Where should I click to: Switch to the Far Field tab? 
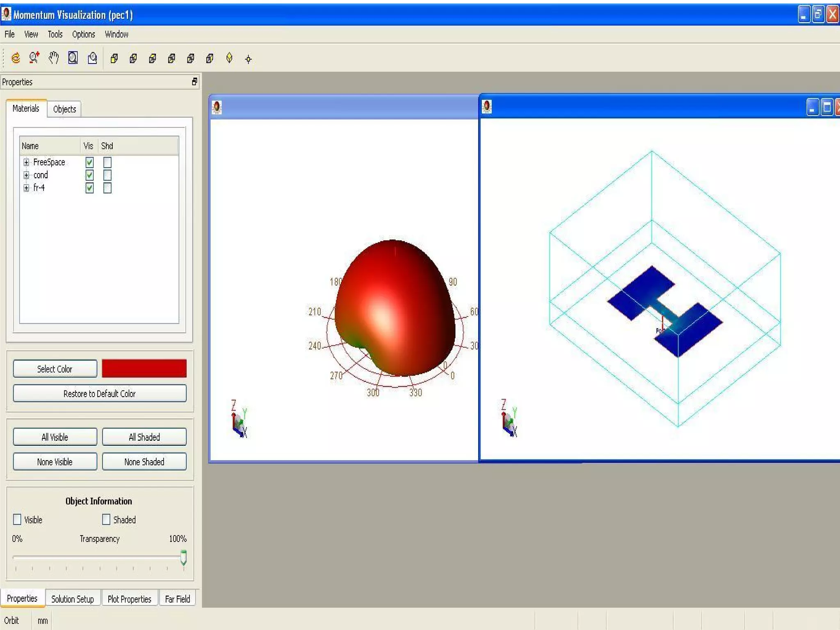point(177,599)
